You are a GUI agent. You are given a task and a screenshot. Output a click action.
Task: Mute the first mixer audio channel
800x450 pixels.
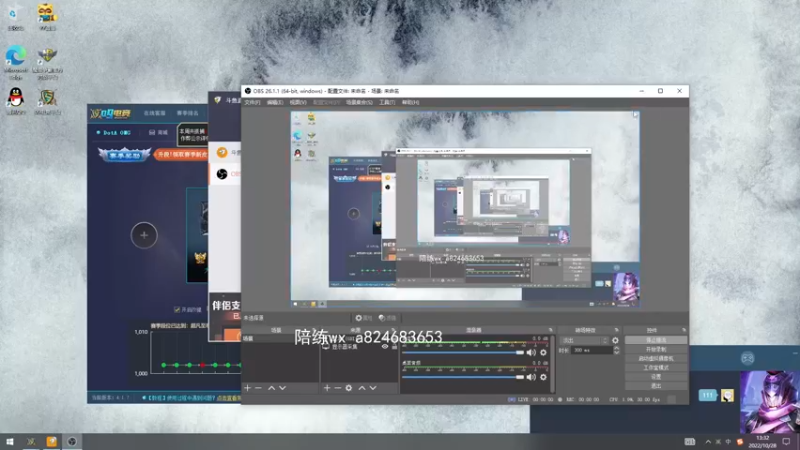(x=531, y=353)
